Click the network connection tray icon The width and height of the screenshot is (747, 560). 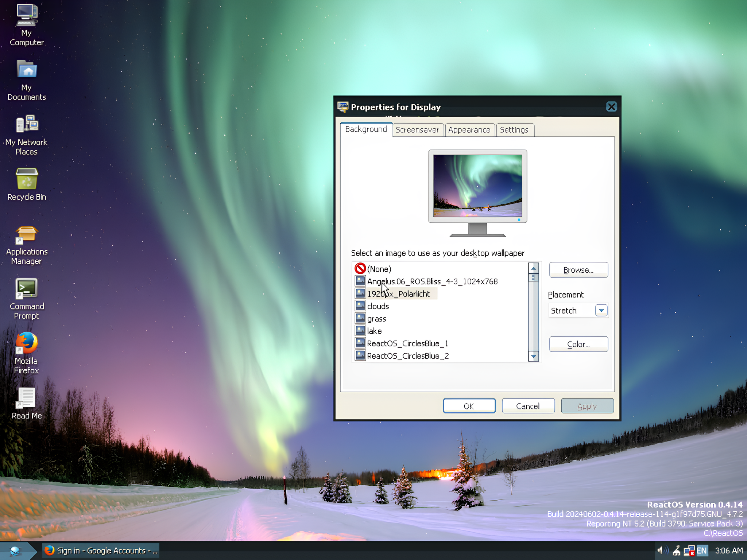(689, 551)
